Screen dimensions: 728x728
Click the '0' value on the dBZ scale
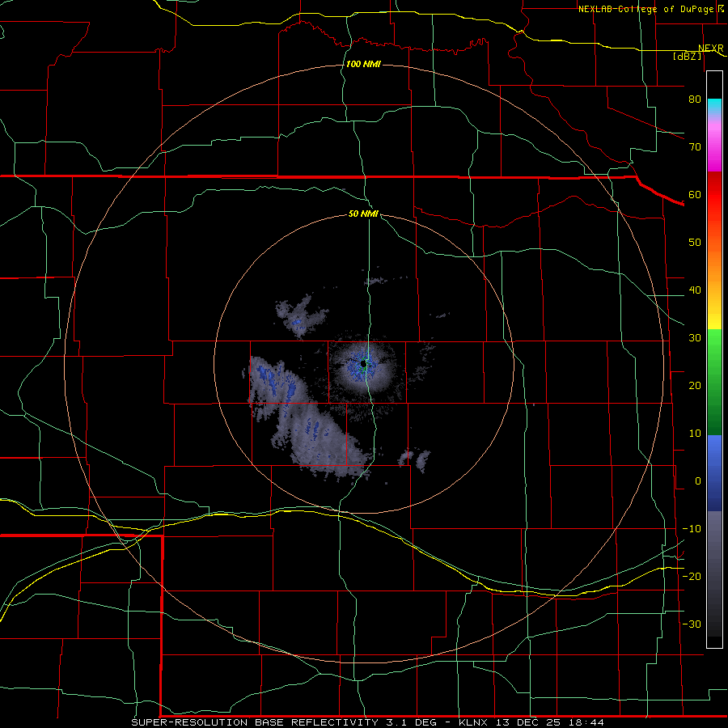point(698,481)
